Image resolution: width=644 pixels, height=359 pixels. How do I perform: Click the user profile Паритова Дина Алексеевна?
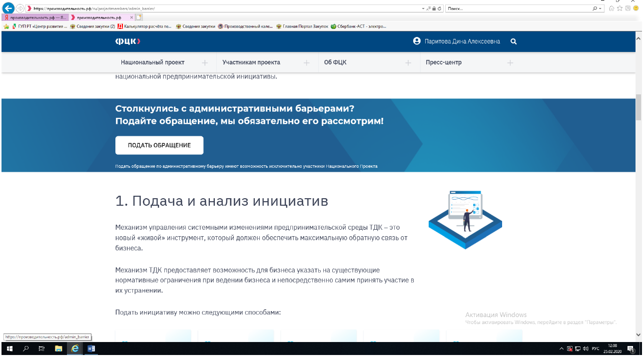tap(457, 41)
